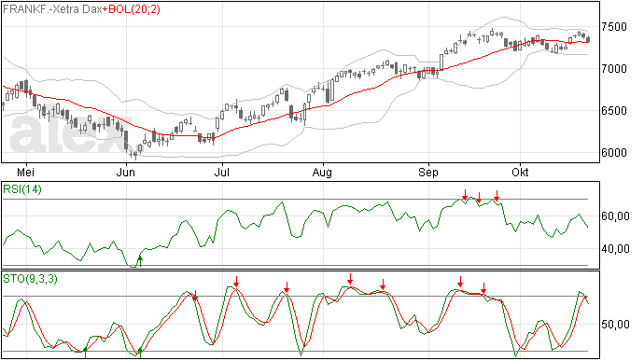The width and height of the screenshot is (644, 361).
Task: Click the 6000 price axis label
Action: tap(614, 153)
